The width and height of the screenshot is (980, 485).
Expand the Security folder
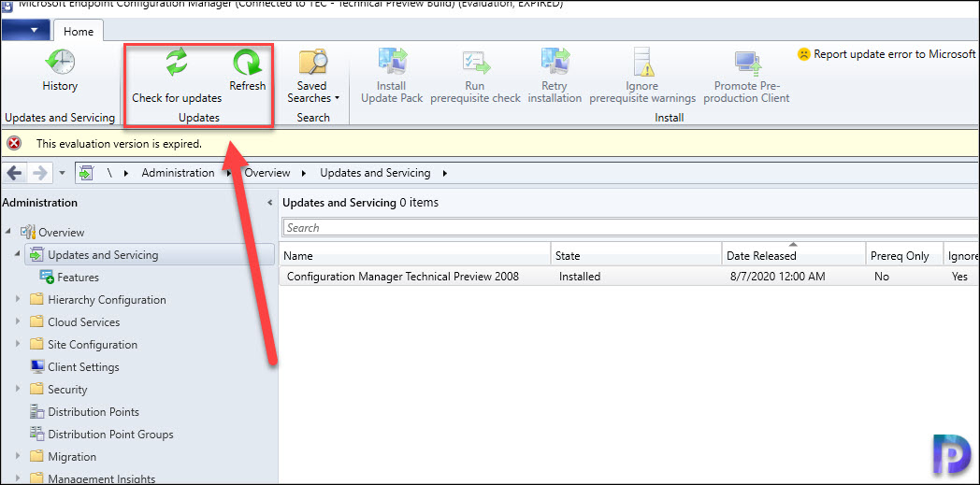coord(18,390)
